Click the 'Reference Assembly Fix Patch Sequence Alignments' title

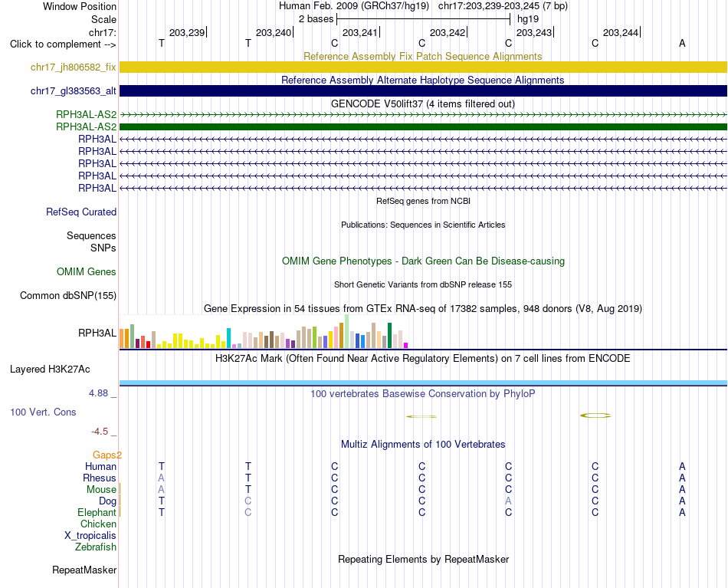[x=423, y=56]
